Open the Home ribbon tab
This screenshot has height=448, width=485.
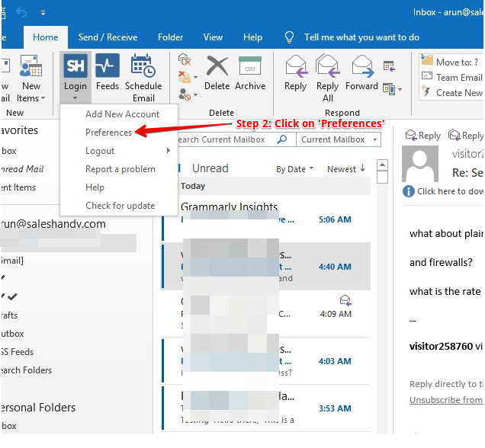[46, 37]
